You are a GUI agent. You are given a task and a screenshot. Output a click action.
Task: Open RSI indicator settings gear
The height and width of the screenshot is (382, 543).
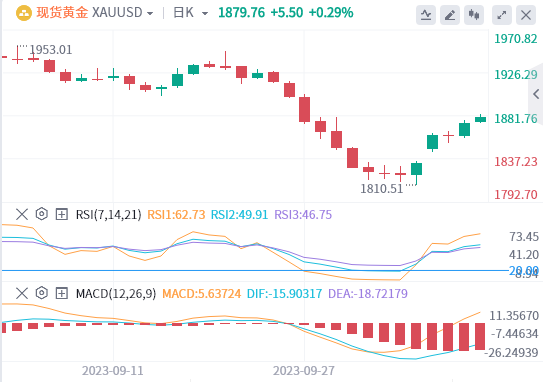(42, 214)
